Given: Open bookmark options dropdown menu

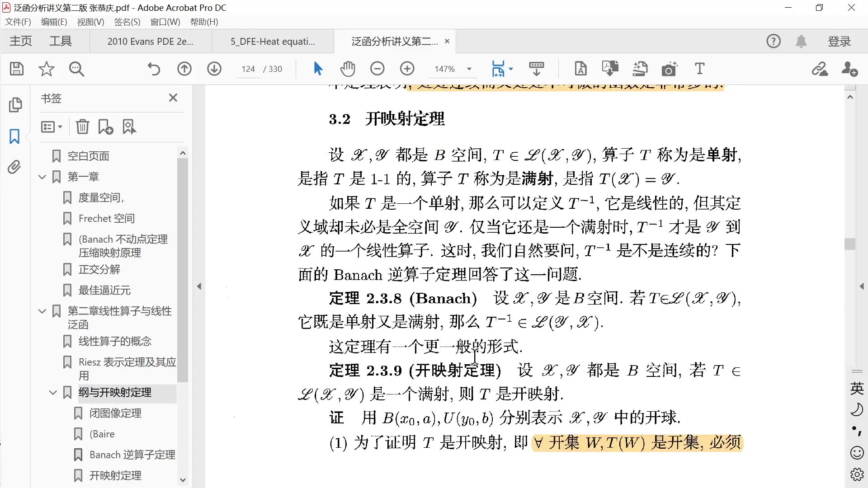Looking at the screenshot, I should coord(51,127).
